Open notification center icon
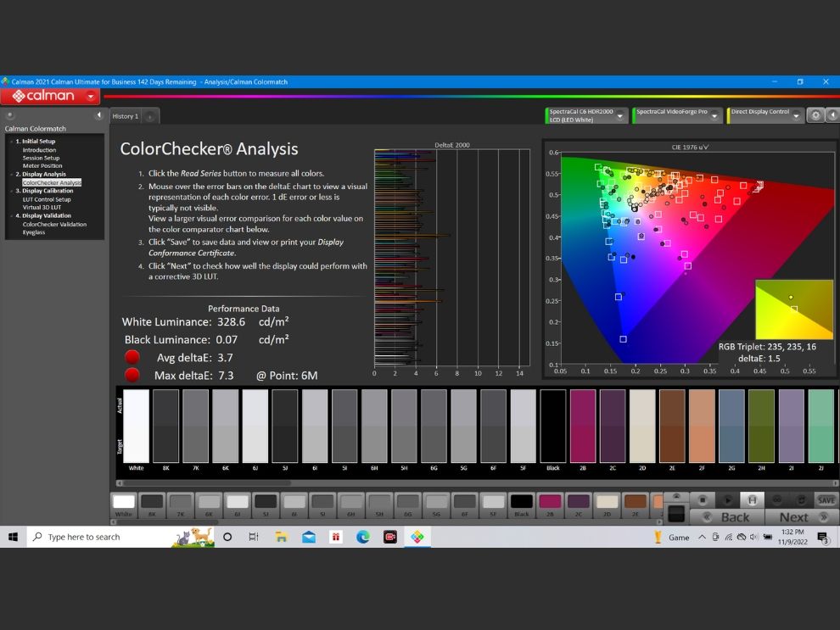 (x=823, y=537)
